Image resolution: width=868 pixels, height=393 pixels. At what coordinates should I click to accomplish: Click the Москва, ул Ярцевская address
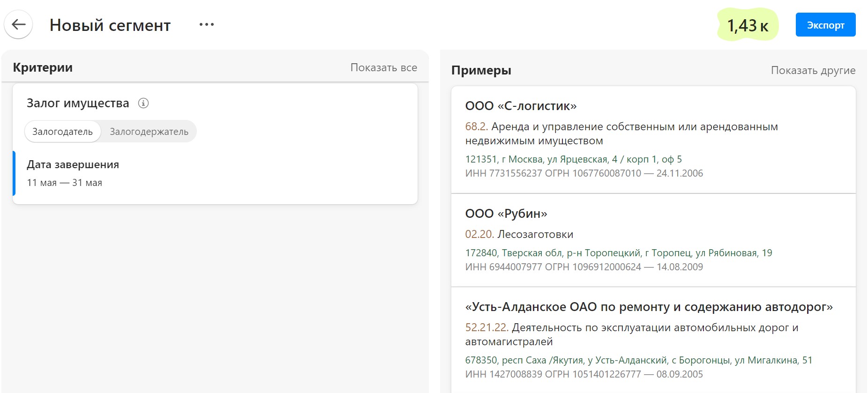click(573, 159)
